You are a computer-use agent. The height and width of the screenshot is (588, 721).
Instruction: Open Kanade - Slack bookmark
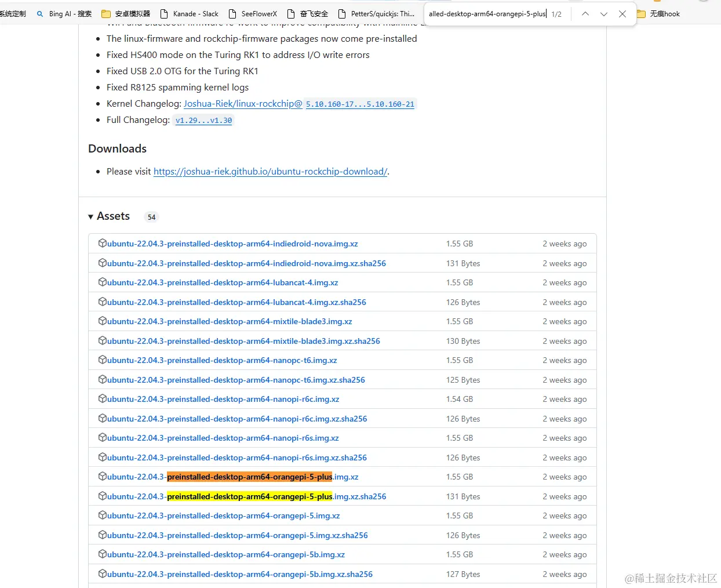(190, 14)
